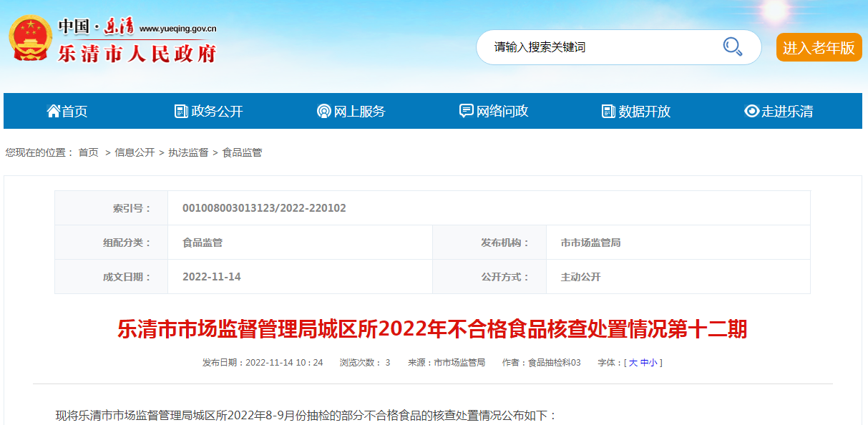Click the document icon beside 政务公开
The height and width of the screenshot is (425, 868).
pyautogui.click(x=181, y=111)
